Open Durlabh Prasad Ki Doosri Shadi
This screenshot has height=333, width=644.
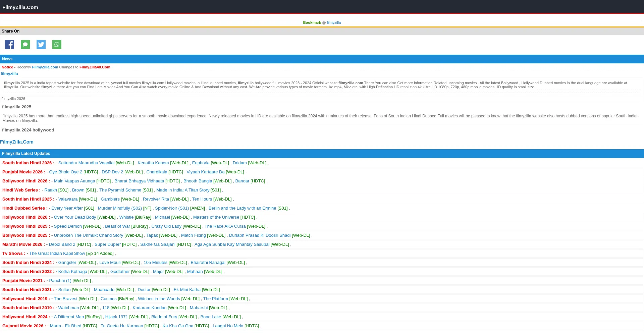coord(260,235)
